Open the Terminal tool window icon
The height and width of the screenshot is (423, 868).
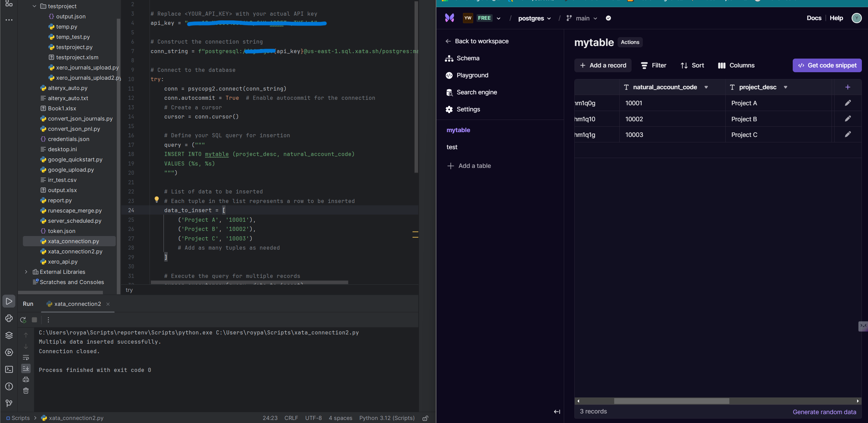pyautogui.click(x=9, y=370)
